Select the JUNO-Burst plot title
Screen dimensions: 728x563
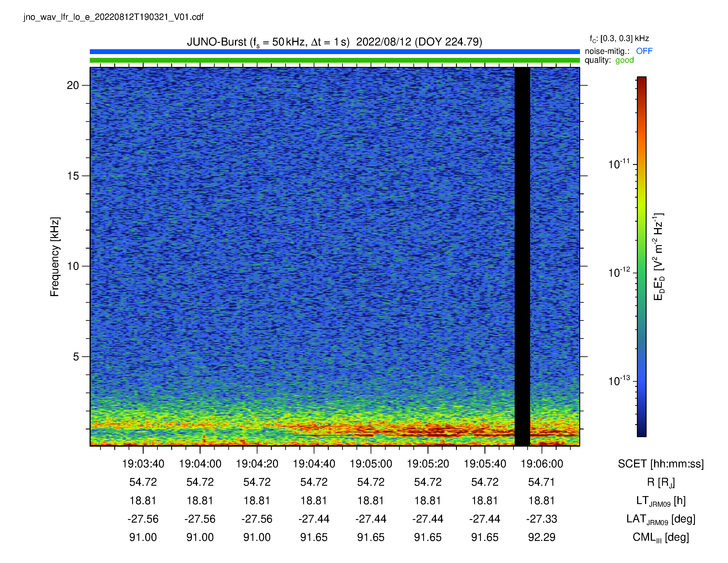click(334, 42)
